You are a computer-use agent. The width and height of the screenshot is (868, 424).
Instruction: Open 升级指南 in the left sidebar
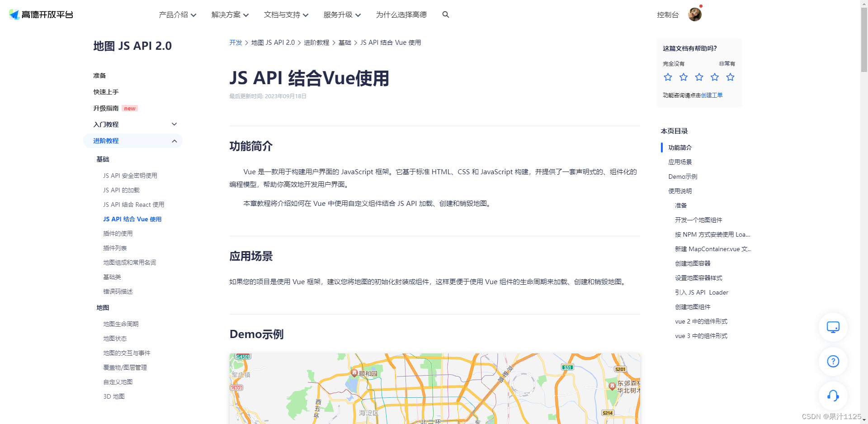click(x=106, y=108)
